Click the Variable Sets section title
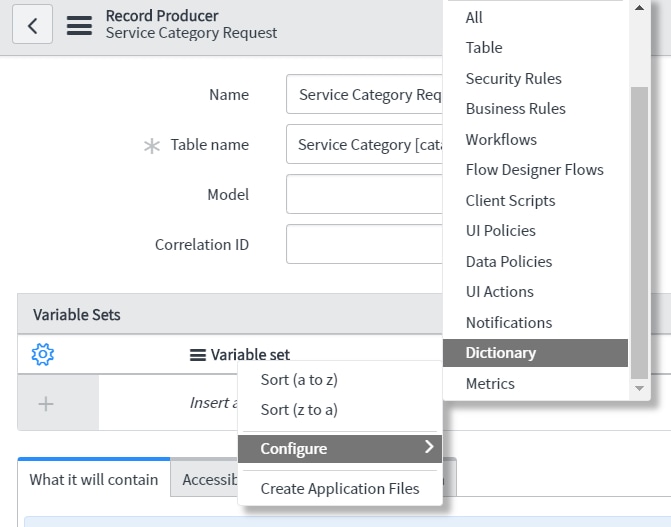The height and width of the screenshot is (527, 671). point(77,315)
